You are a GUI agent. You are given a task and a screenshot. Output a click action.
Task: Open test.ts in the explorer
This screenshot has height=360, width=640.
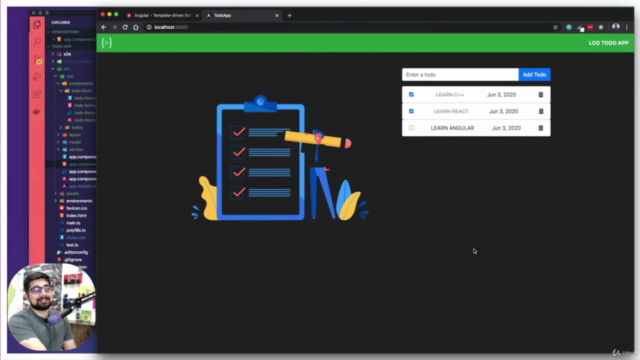click(x=72, y=245)
